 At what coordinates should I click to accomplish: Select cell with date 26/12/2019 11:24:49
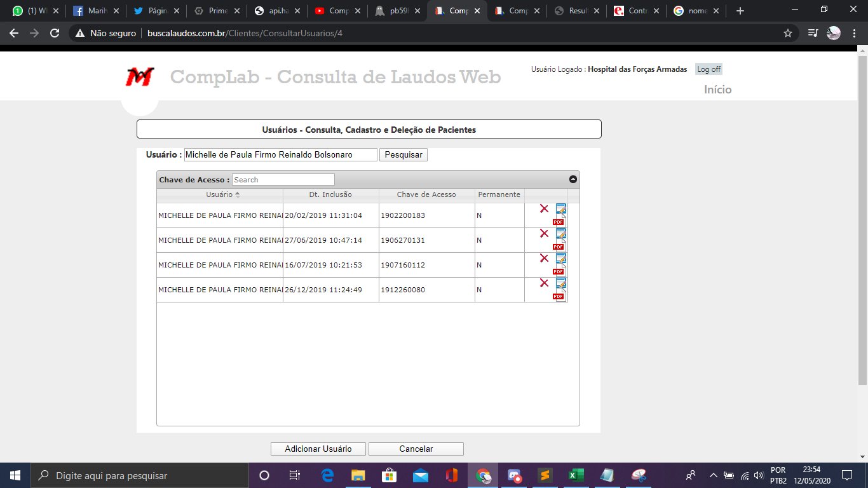pos(331,290)
